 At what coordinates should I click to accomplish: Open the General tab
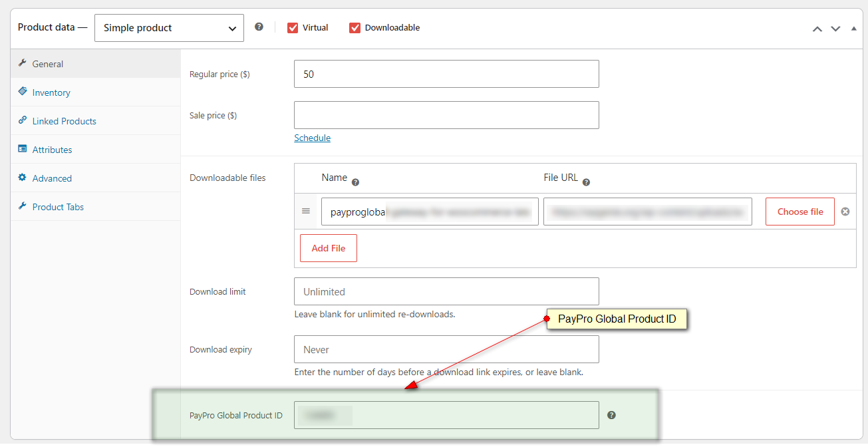click(96, 64)
